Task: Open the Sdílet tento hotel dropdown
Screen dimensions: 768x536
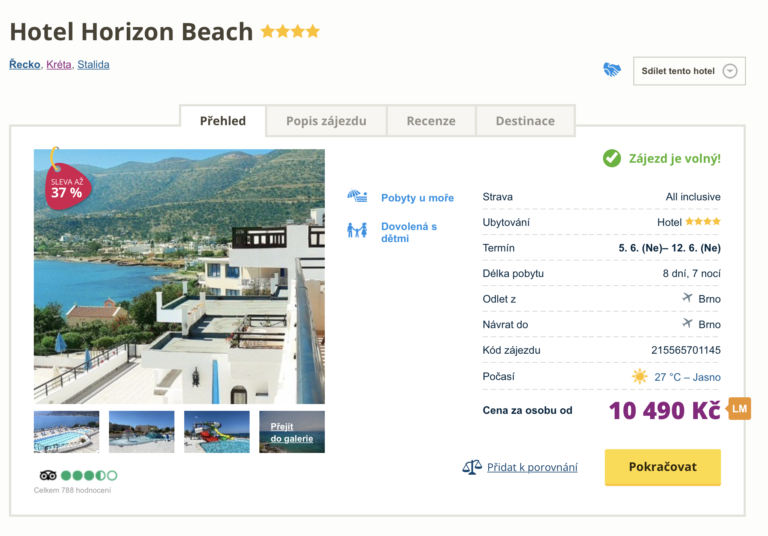Action: tap(688, 71)
